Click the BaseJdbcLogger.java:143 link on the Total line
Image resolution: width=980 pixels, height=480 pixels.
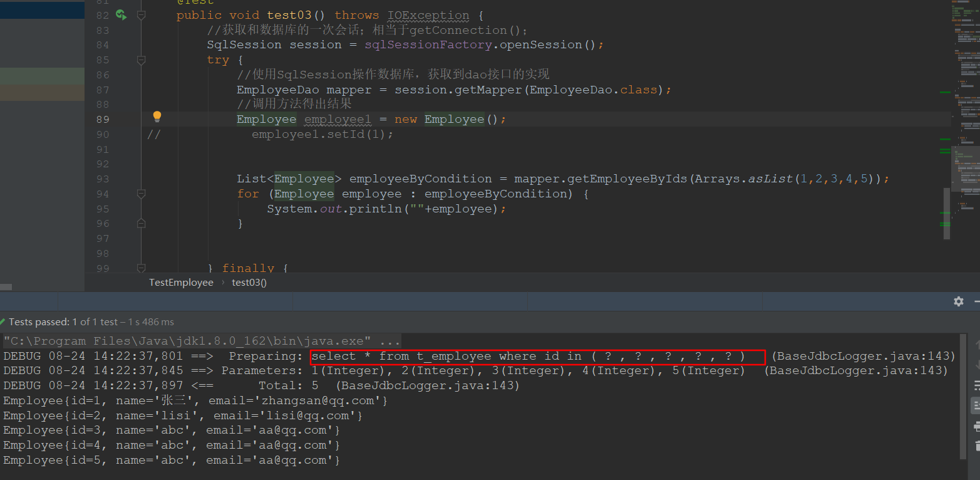(428, 385)
